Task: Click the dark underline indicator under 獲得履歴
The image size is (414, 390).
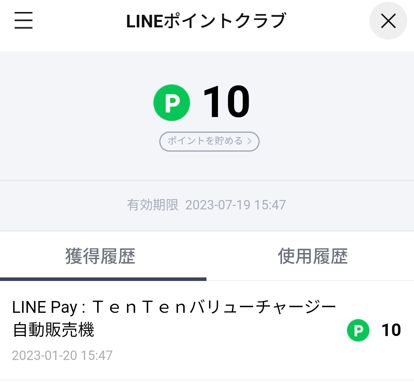Action: coord(103,279)
